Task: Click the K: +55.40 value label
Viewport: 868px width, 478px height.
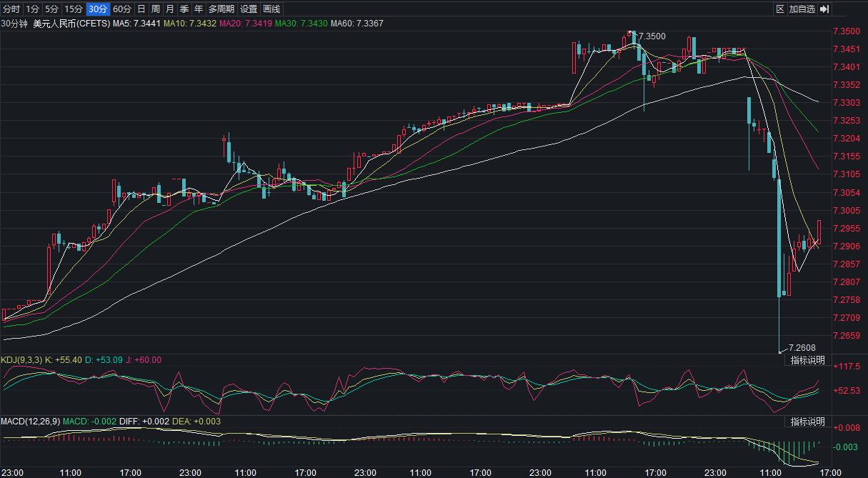Action: 64,360
